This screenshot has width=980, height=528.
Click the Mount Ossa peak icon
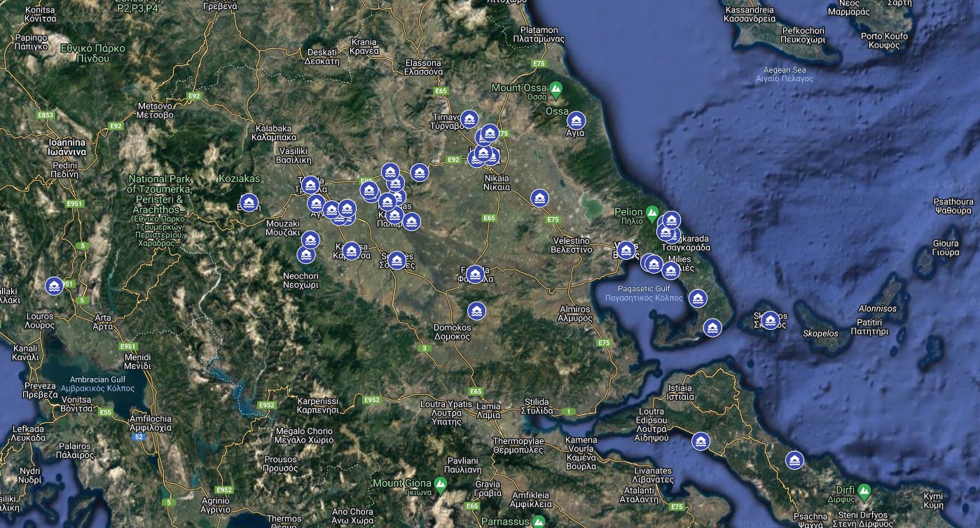(555, 88)
